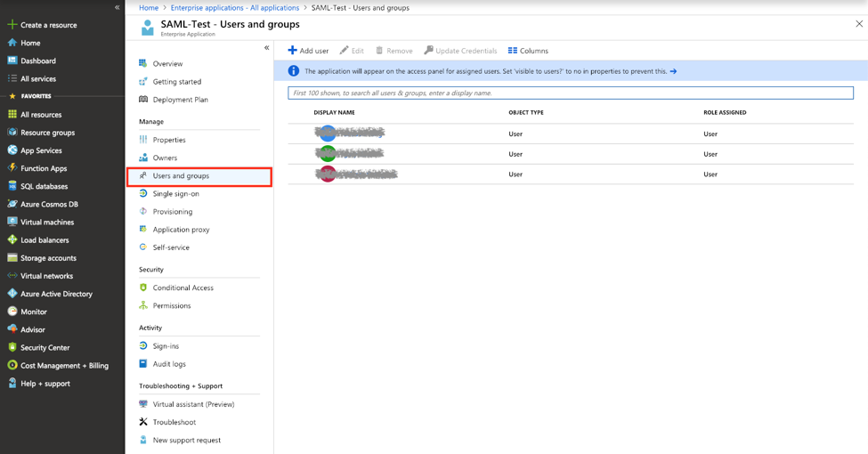Open the Azure Cosmos DB icon
Viewport: 868px width, 454px height.
click(x=12, y=204)
